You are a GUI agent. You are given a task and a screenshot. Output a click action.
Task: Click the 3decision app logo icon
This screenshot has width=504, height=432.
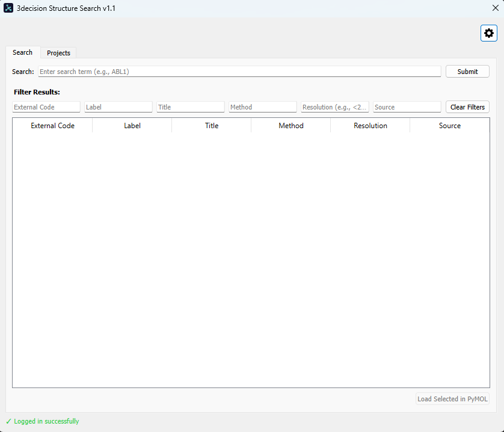click(x=8, y=8)
